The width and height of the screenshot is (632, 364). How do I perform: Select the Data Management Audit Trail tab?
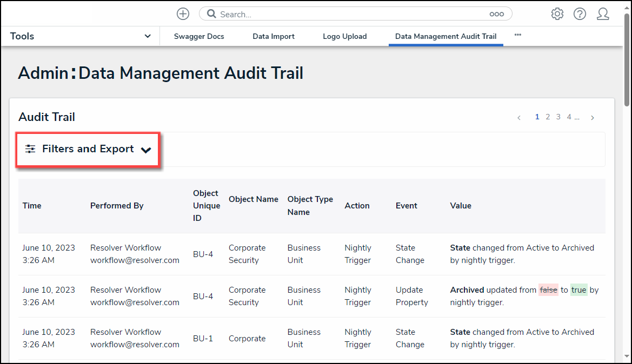(x=445, y=37)
